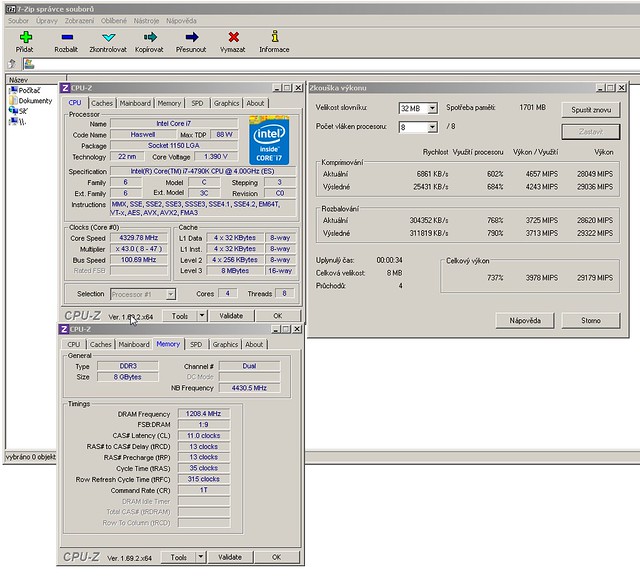
Task: Click the Zkontrolovat test icon
Action: coord(109,37)
